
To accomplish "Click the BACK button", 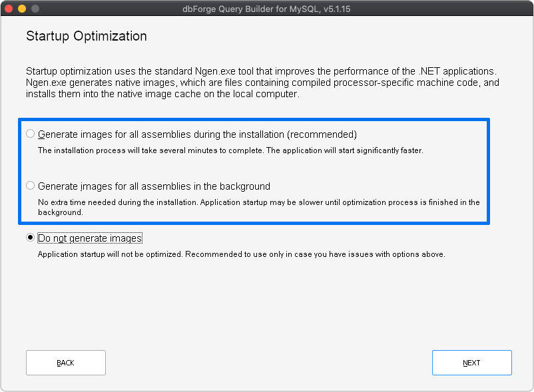I will 66,363.
